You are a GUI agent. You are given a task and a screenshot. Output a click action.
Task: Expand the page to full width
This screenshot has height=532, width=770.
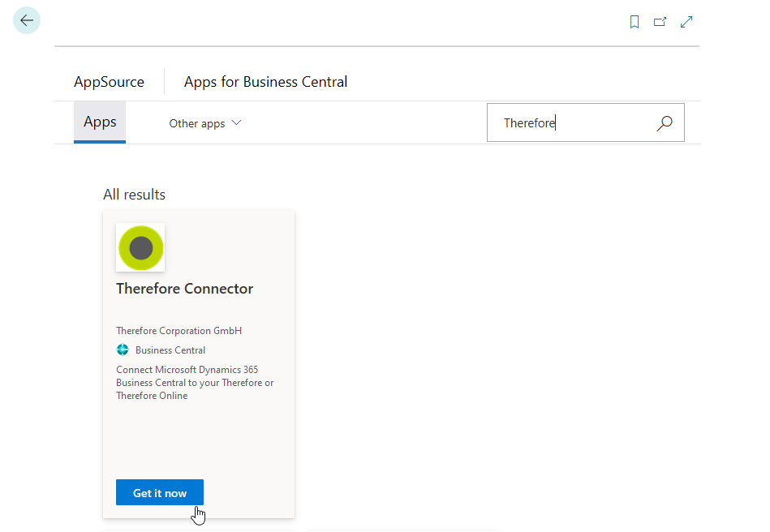pyautogui.click(x=686, y=22)
